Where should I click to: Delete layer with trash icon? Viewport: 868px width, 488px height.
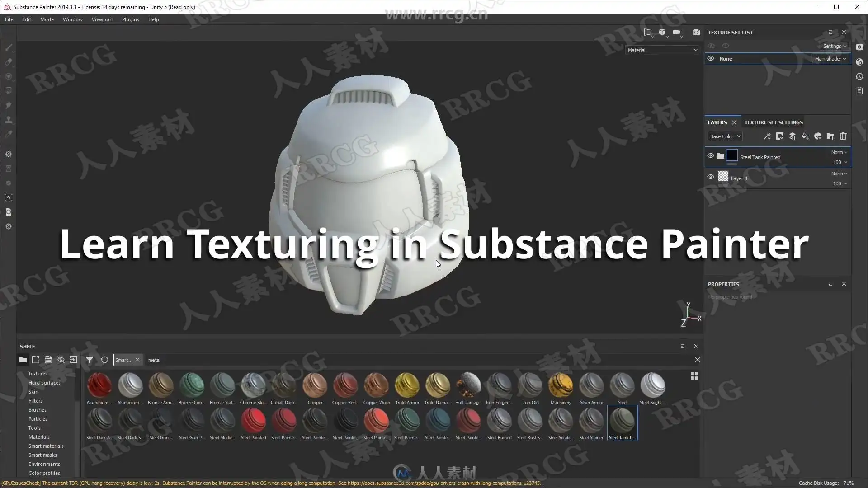(843, 136)
